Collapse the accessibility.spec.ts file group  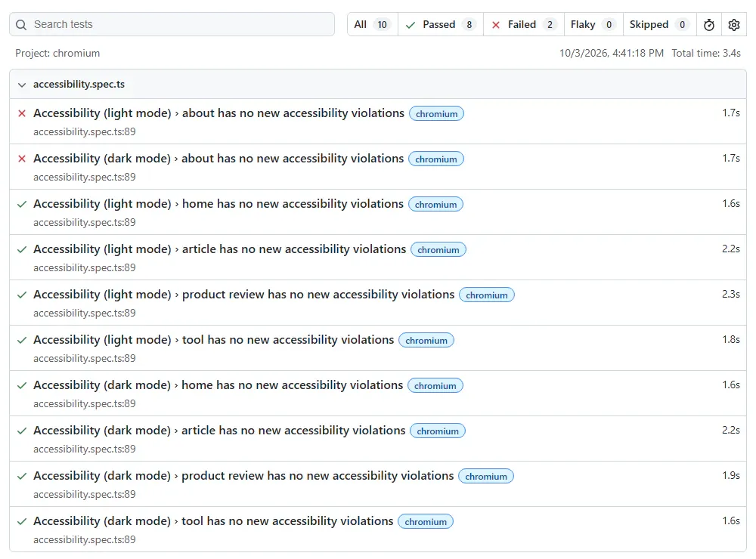[378, 85]
